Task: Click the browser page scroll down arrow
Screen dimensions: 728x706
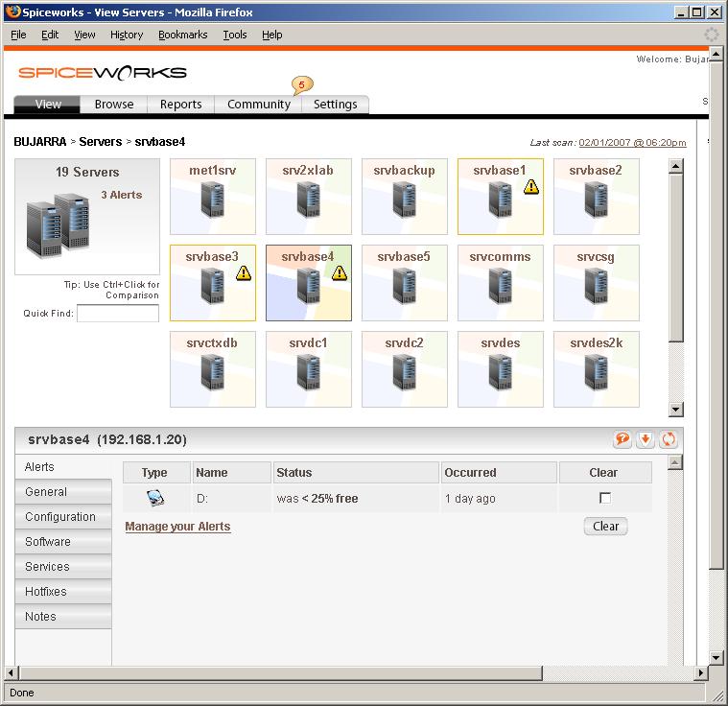Action: click(716, 657)
